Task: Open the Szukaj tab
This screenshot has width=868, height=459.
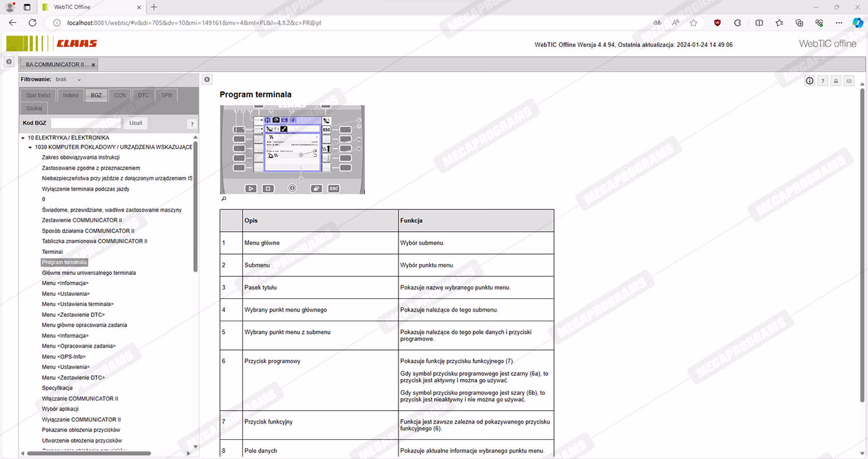Action: [34, 108]
